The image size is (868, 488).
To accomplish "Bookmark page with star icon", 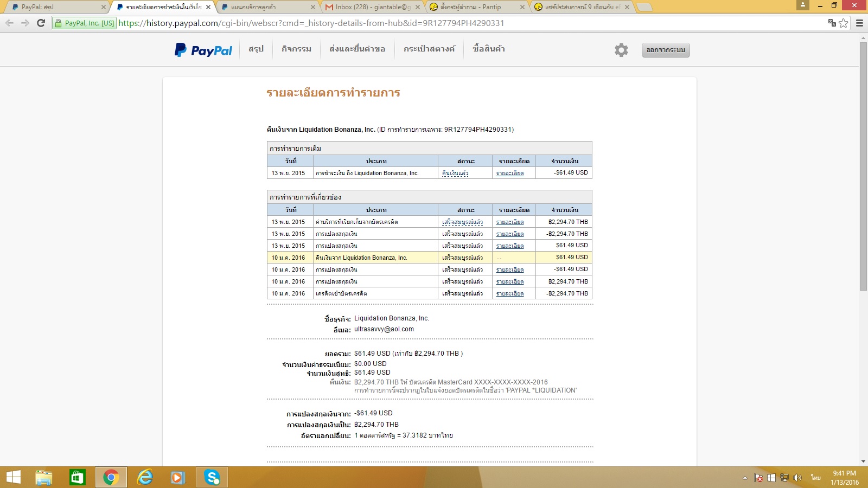I will 844,23.
